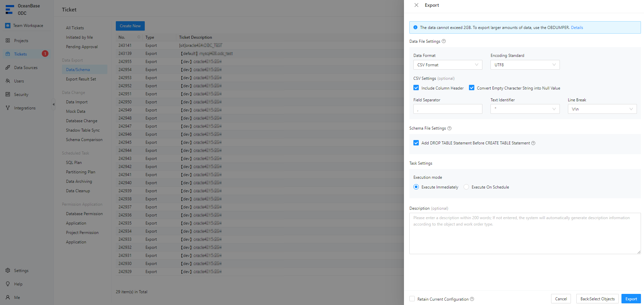The width and height of the screenshot is (644, 305).
Task: Click the Projects icon in sidebar
Action: [8, 41]
